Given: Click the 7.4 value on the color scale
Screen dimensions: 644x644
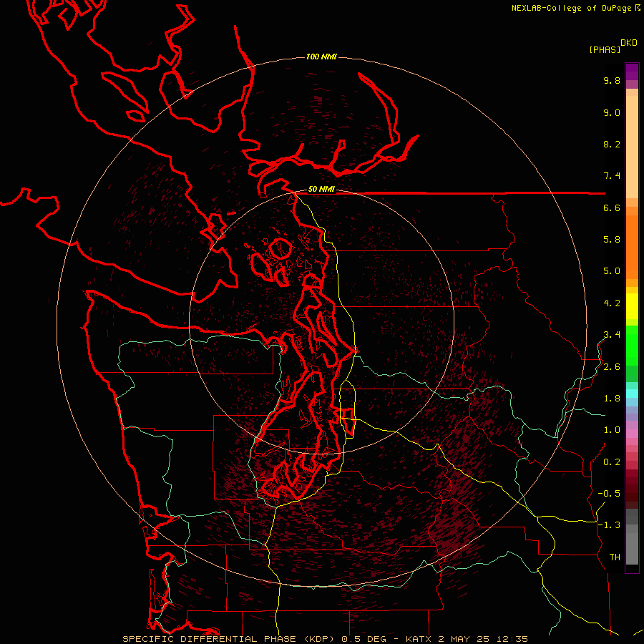Looking at the screenshot, I should 612,176.
